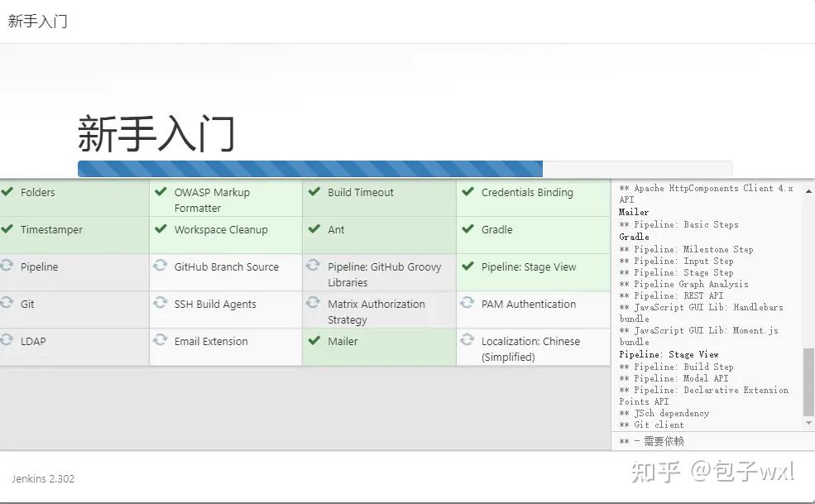Viewport: 815px width, 504px height.
Task: Toggle the Workspace Cleanup checkmark
Action: (x=161, y=229)
